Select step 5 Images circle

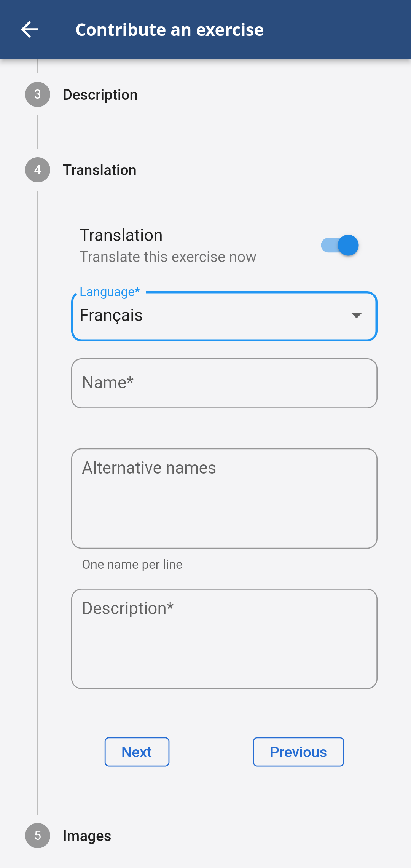tap(37, 836)
